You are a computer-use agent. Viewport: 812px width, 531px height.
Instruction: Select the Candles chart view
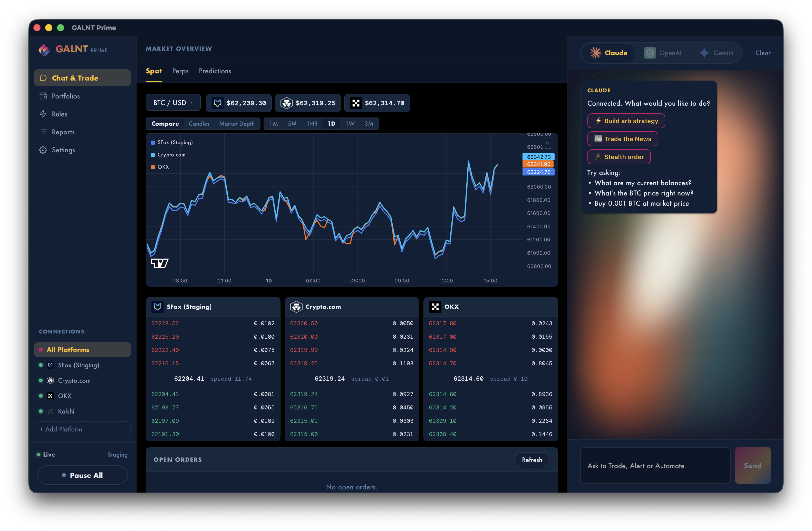coord(199,123)
